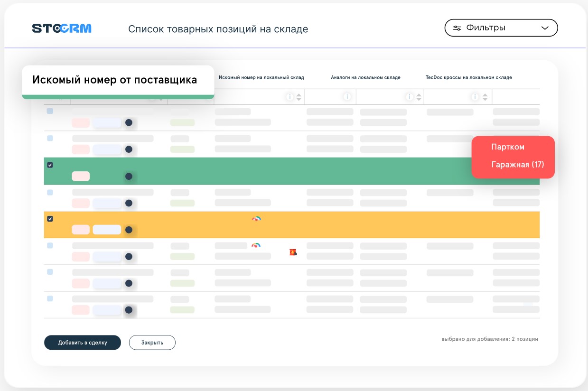
Task: Uncheck the checkbox in the green row
Action: (50, 165)
